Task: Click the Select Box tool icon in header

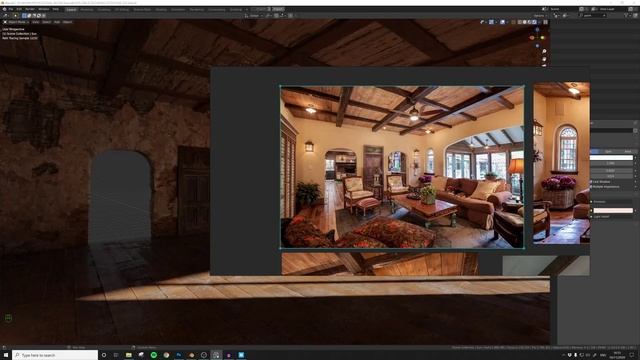Action: point(16,16)
